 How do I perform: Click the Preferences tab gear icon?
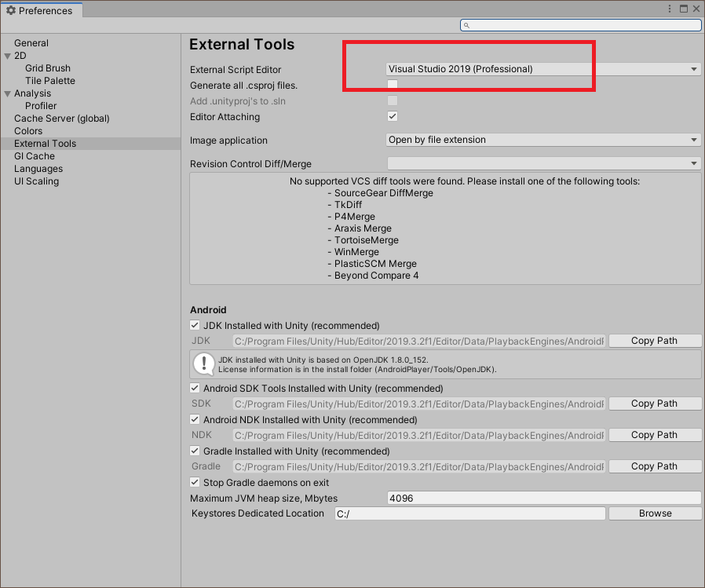11,10
